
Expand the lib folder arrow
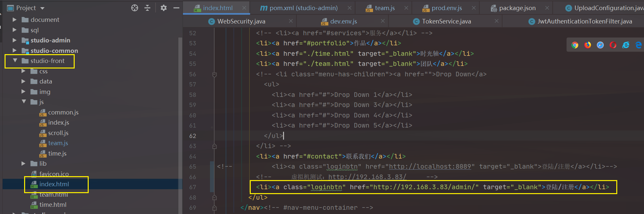coord(23,163)
